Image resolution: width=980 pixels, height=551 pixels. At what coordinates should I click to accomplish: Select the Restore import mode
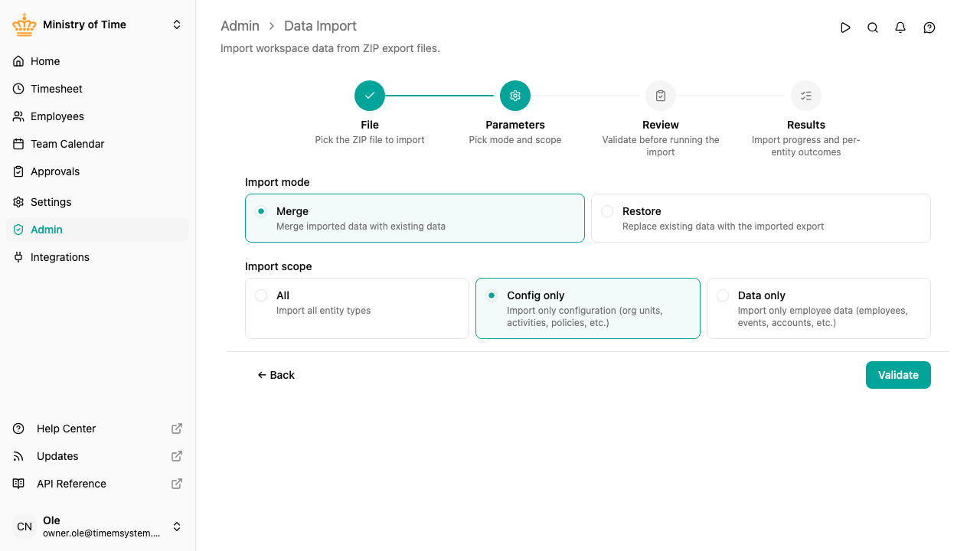point(761,218)
